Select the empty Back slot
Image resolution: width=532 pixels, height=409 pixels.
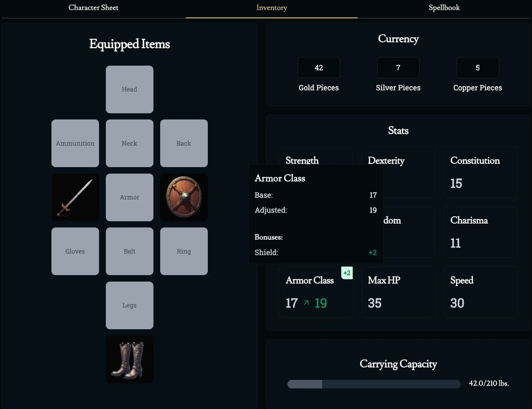[x=184, y=143]
